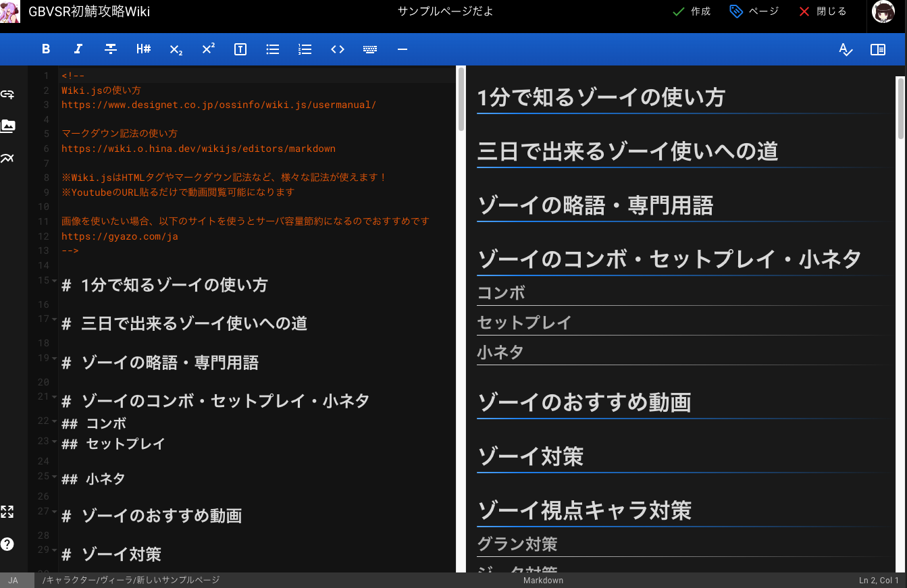Image resolution: width=907 pixels, height=588 pixels.
Task: Insert a numbered list
Action: point(305,49)
